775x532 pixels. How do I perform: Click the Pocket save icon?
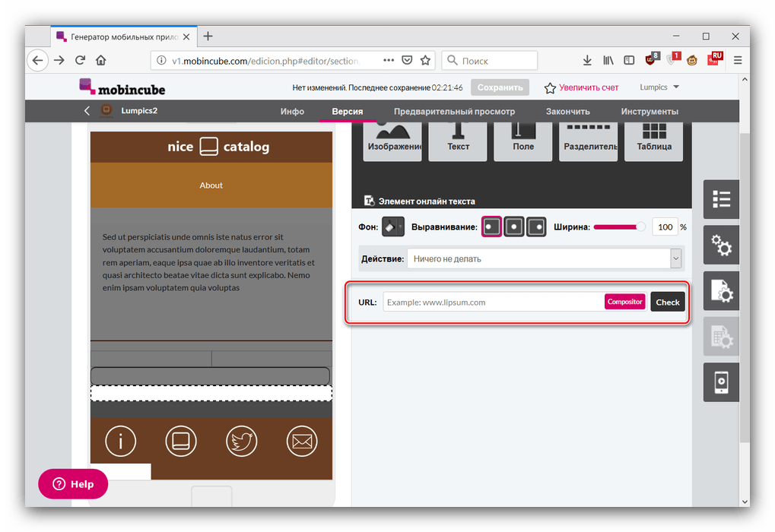(407, 60)
